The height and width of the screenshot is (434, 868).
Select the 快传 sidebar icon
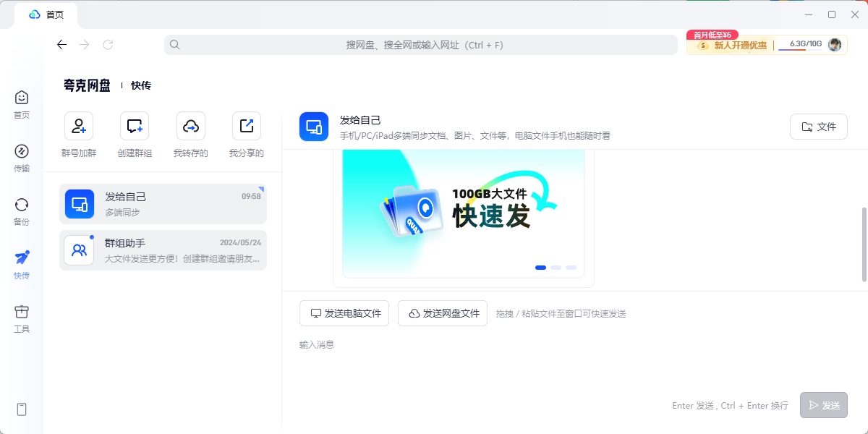pos(22,258)
